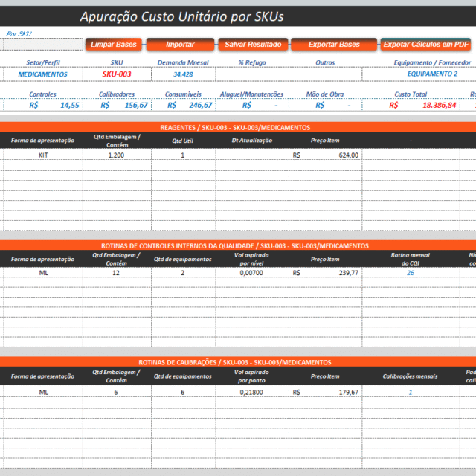Select the KIT cell in Reagentes
Viewport: 476px width, 476px height.
tap(43, 155)
